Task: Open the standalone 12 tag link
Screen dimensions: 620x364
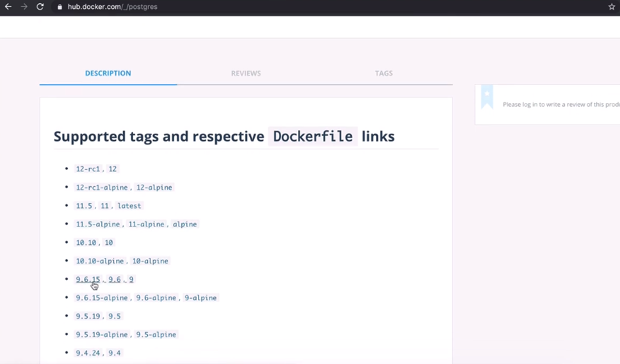Action: click(x=113, y=169)
